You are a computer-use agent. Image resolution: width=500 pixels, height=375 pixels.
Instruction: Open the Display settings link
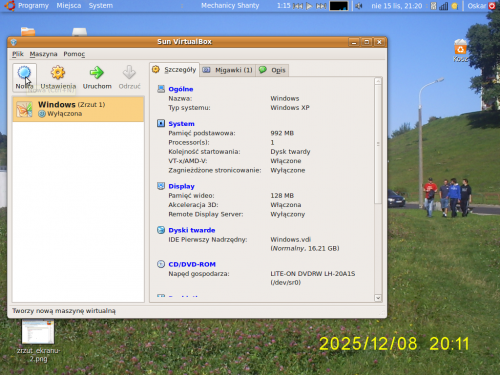[181, 186]
